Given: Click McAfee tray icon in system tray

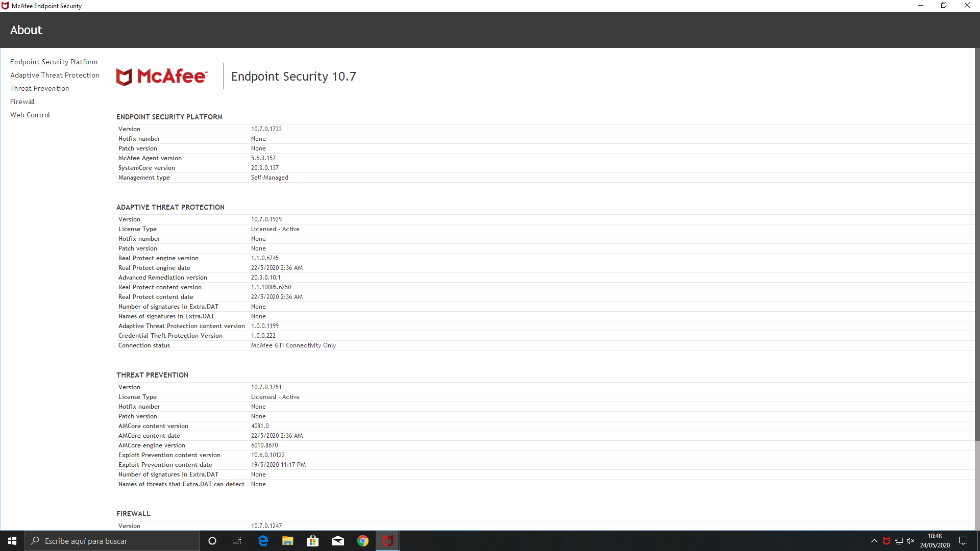Looking at the screenshot, I should click(887, 541).
